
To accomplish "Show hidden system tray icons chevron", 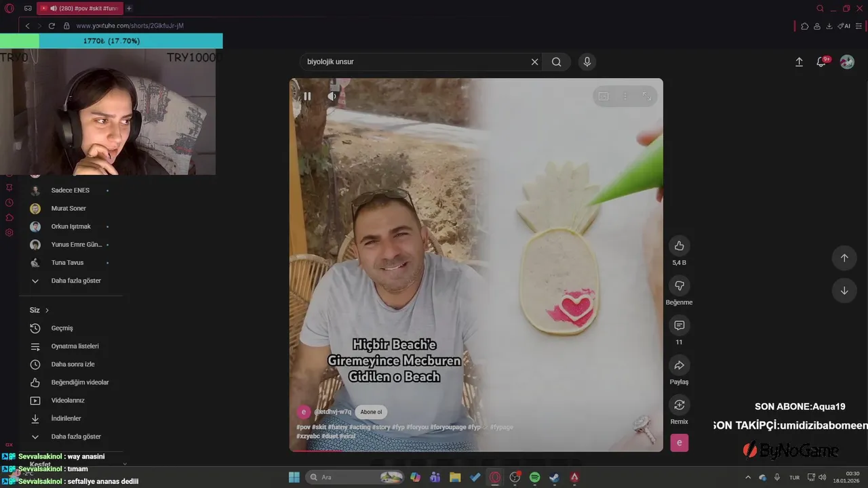I will pos(748,477).
